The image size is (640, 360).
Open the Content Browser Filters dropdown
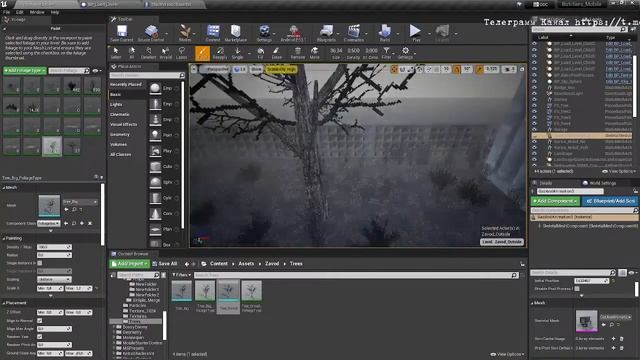pos(182,275)
